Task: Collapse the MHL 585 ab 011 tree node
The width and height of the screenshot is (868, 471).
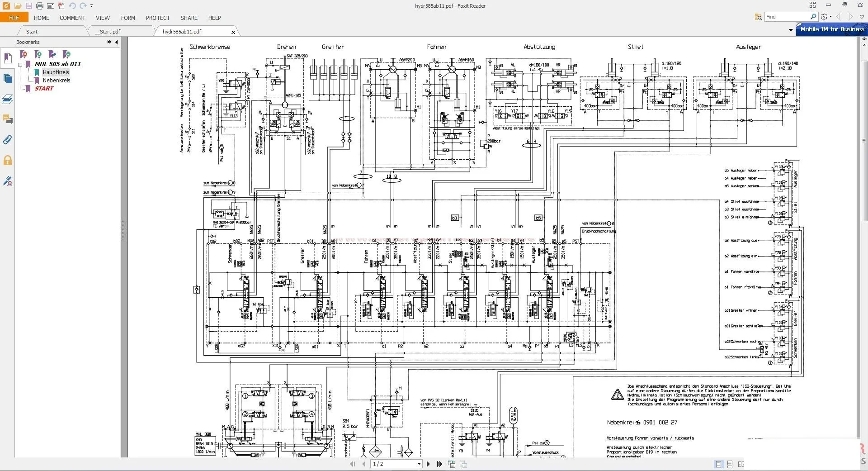Action: coord(20,64)
